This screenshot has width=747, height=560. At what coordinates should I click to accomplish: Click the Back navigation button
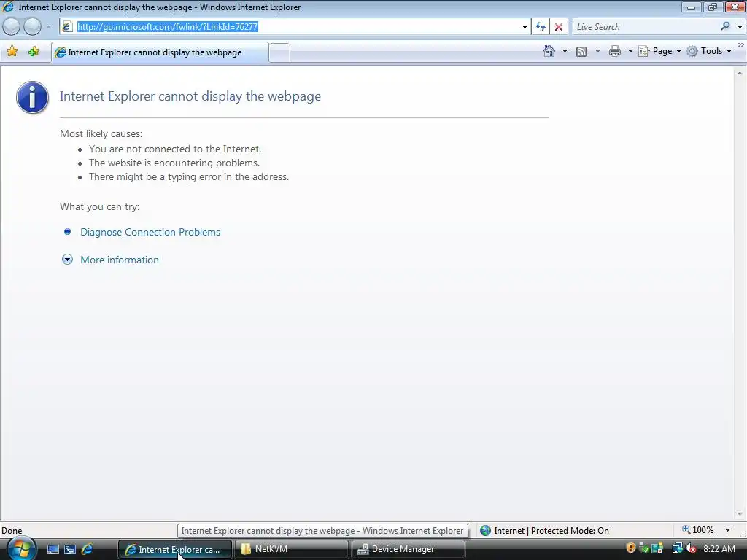tap(12, 27)
